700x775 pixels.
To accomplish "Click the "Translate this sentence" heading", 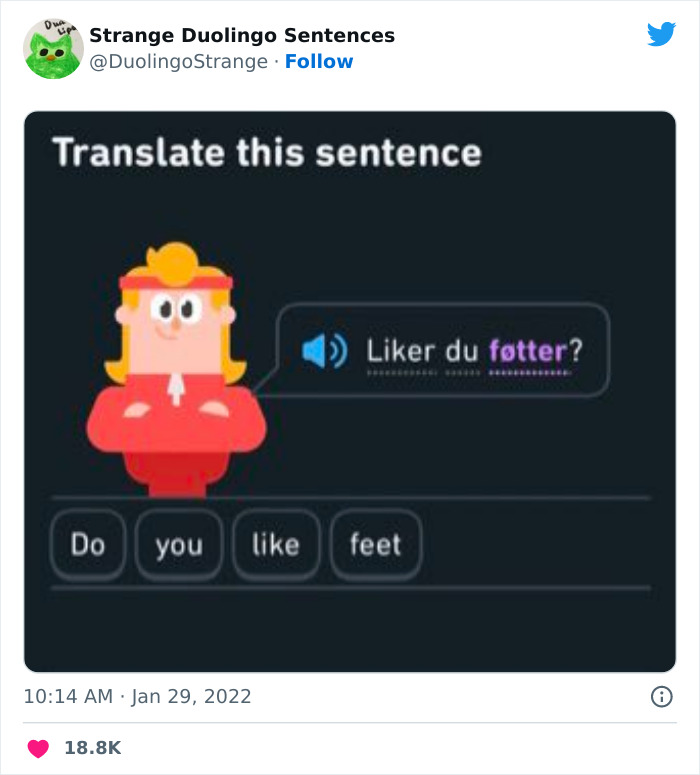I will [x=267, y=153].
